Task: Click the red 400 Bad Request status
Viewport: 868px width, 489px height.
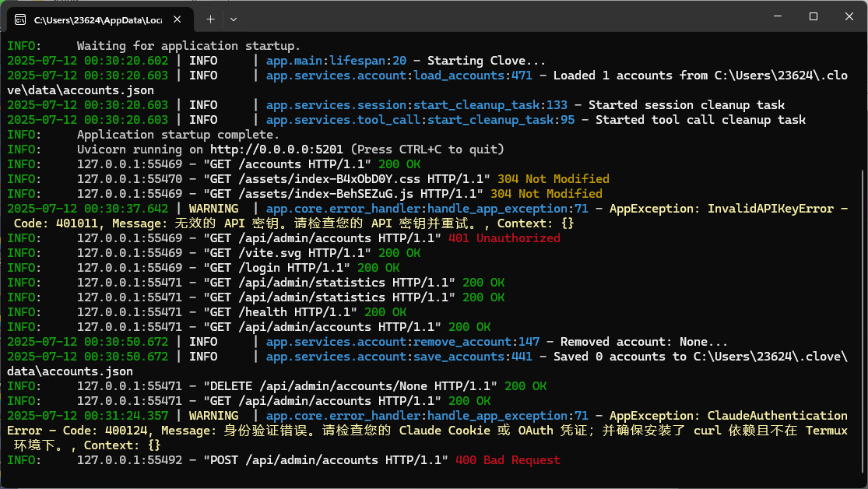Action: pyautogui.click(x=507, y=460)
